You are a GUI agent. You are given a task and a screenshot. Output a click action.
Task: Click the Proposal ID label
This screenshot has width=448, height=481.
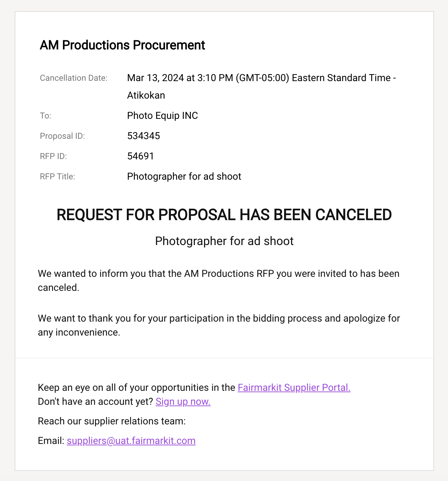tap(63, 136)
